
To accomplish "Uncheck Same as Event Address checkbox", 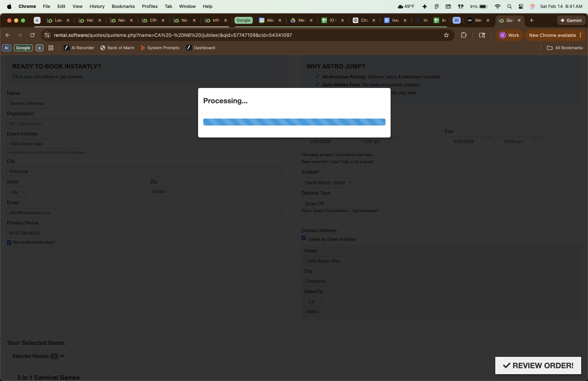I will tap(304, 238).
